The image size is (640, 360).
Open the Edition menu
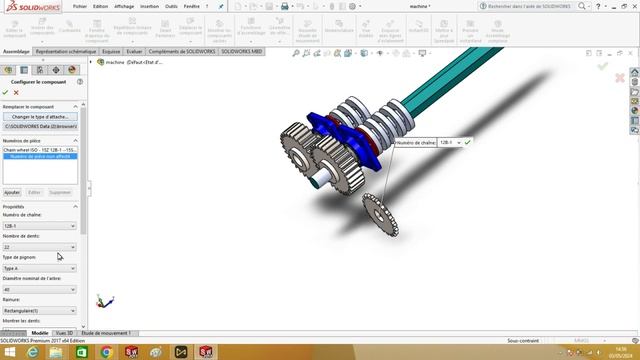point(100,6)
